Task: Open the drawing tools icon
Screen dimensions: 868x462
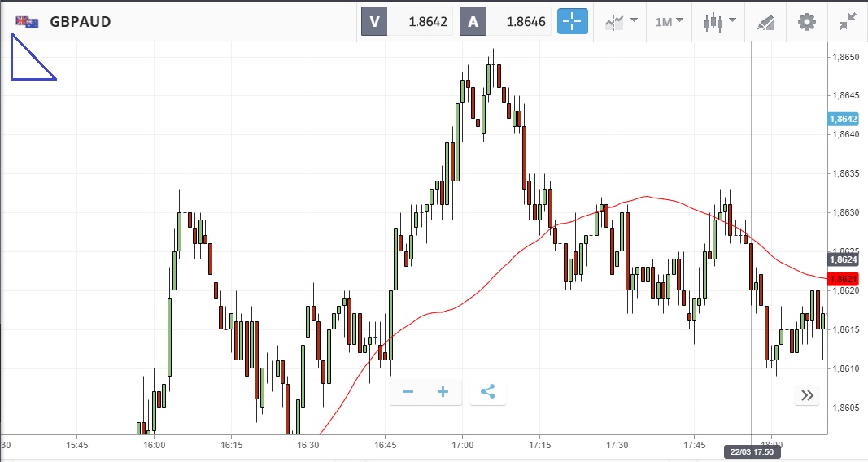Action: coord(765,21)
